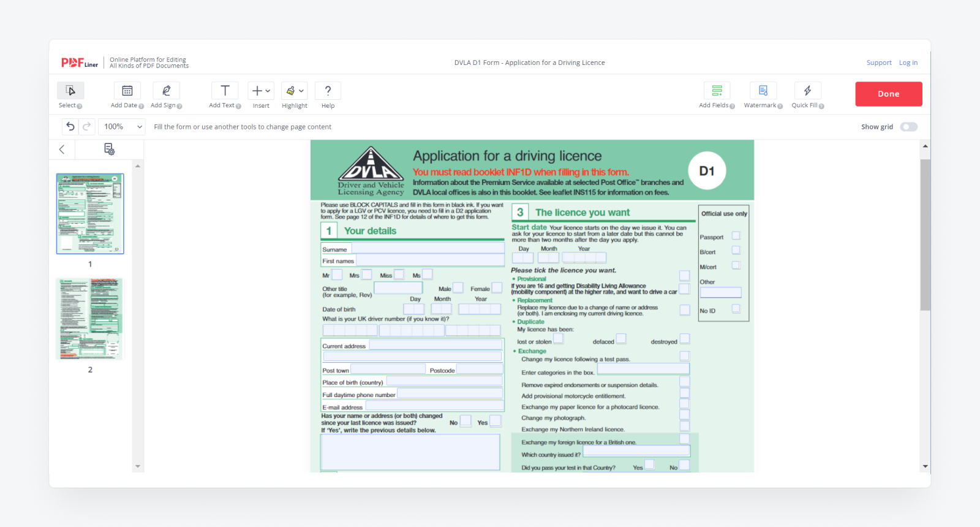Open the page management icon
This screenshot has width=980, height=527.
coord(109,149)
